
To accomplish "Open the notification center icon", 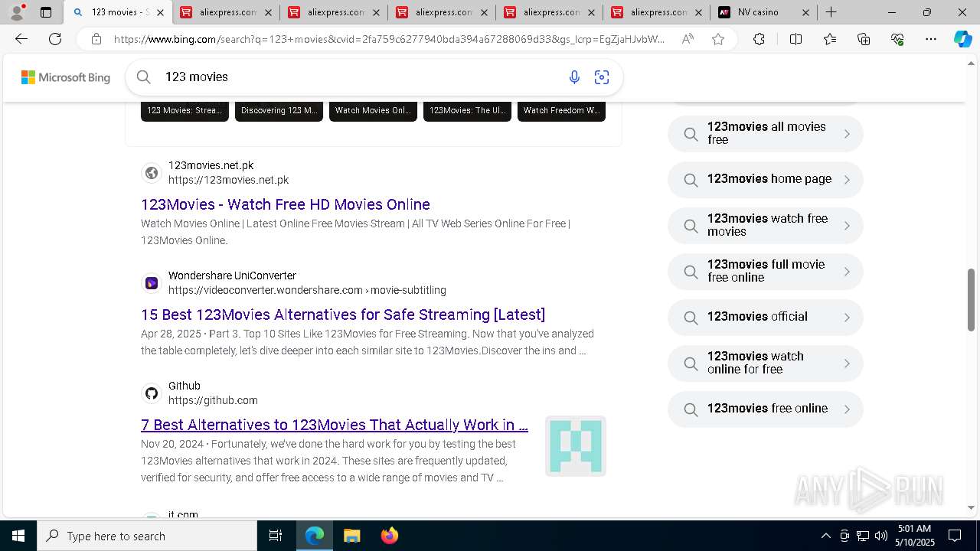I will point(955,536).
